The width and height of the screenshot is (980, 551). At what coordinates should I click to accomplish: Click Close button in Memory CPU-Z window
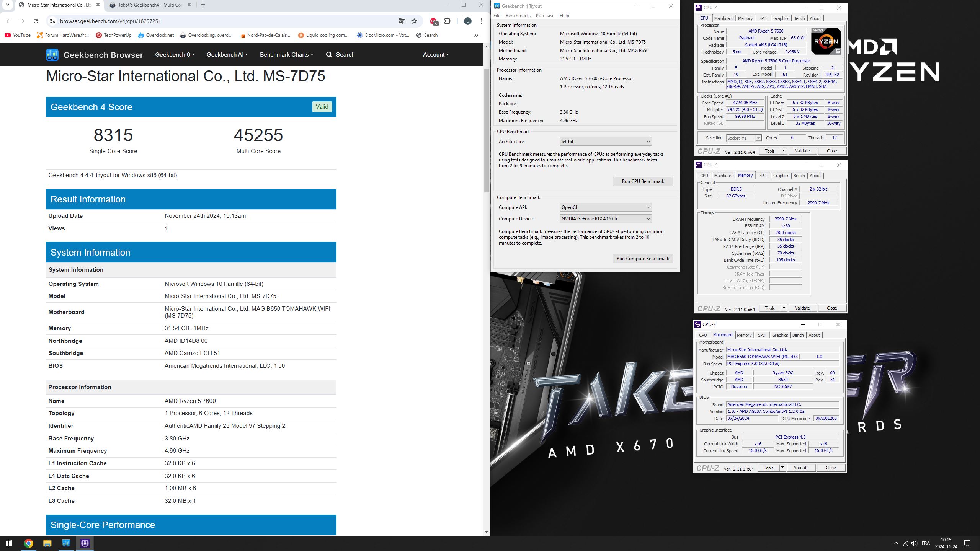(x=832, y=308)
